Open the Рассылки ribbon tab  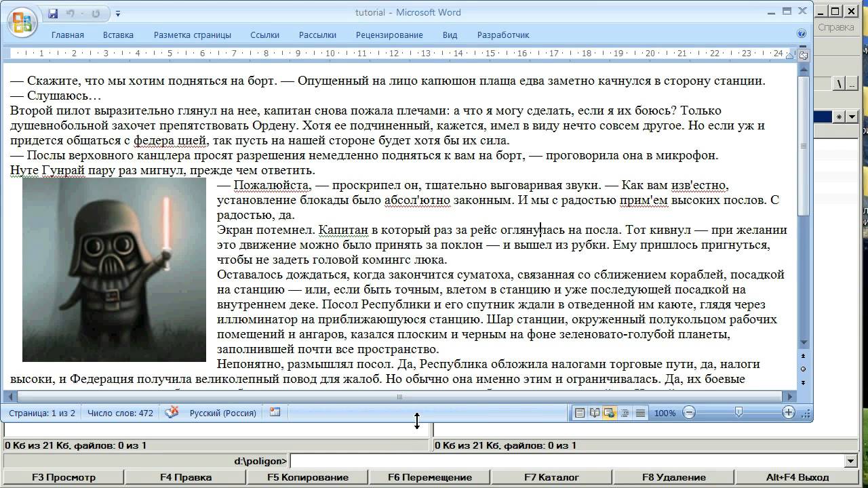(317, 35)
